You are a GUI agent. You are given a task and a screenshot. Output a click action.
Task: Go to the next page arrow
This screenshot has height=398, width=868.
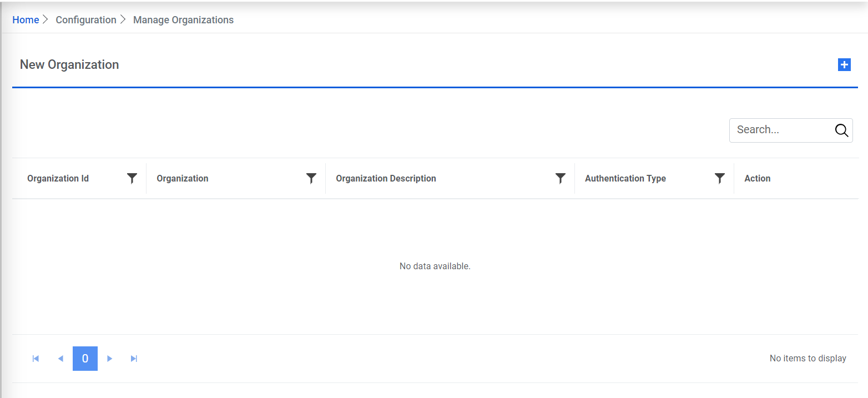[110, 359]
